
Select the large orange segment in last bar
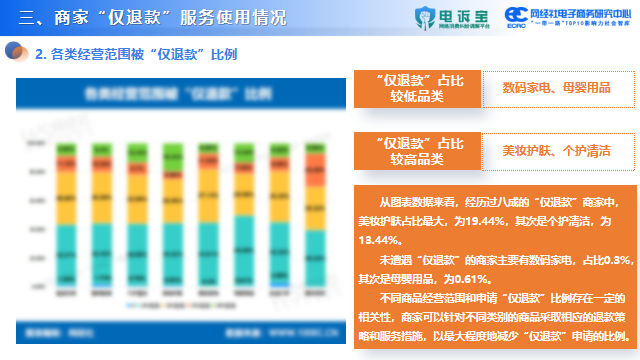click(315, 170)
